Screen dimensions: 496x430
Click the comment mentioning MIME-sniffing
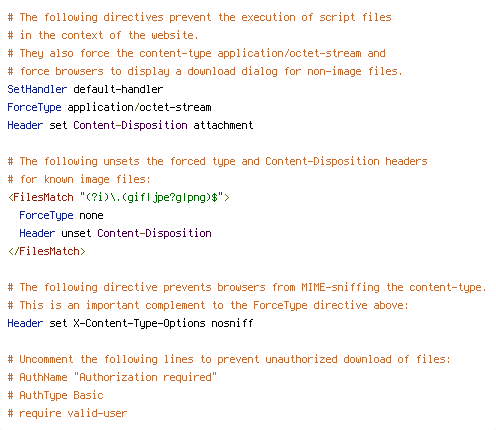247,287
